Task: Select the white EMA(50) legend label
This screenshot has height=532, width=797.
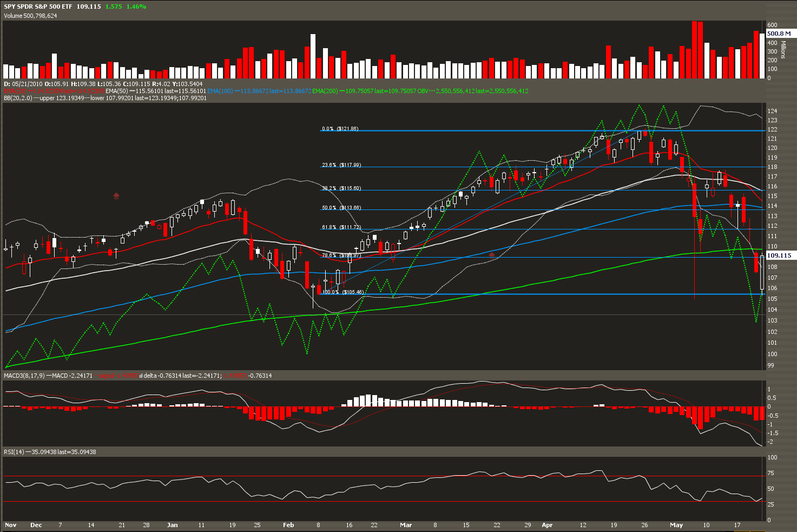Action: coord(116,91)
